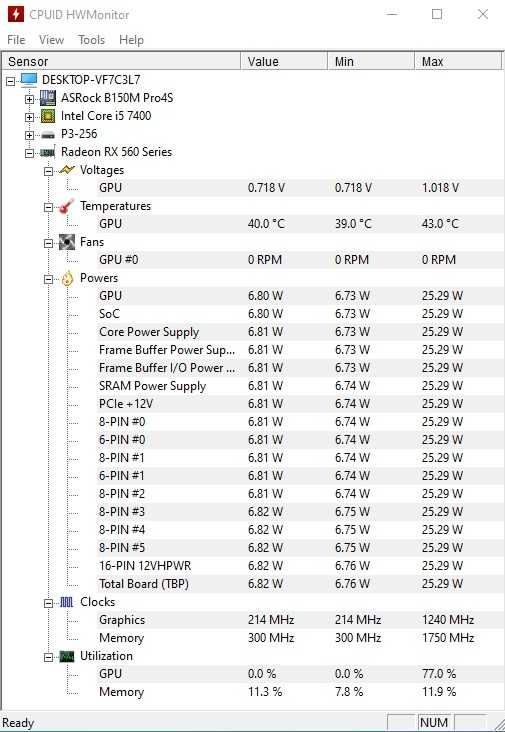
Task: Select the Total Board (TBP) row
Action: pos(299,584)
